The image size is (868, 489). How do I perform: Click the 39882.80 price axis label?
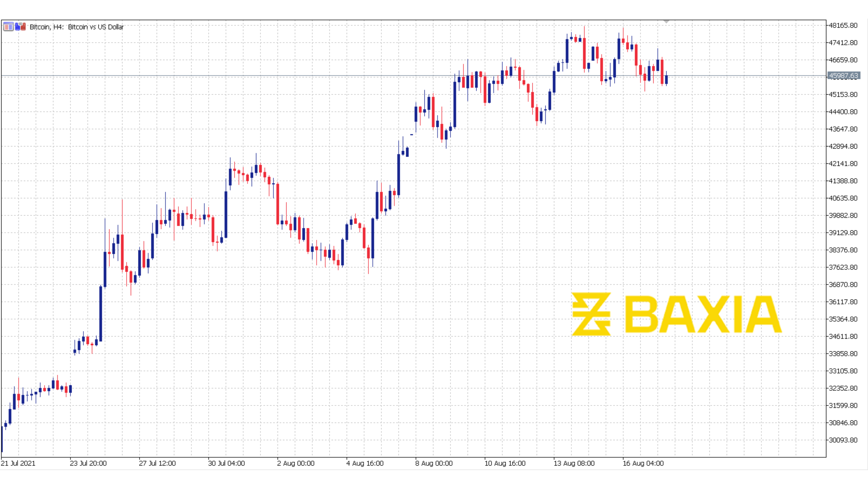843,215
